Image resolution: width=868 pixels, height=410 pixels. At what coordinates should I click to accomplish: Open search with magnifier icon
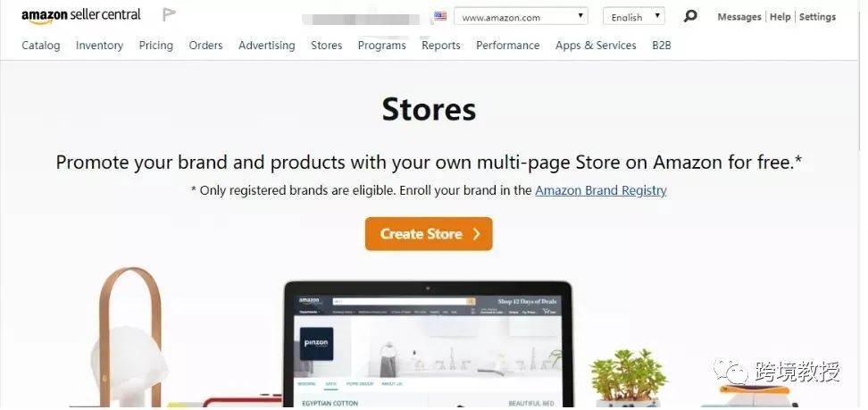click(689, 16)
